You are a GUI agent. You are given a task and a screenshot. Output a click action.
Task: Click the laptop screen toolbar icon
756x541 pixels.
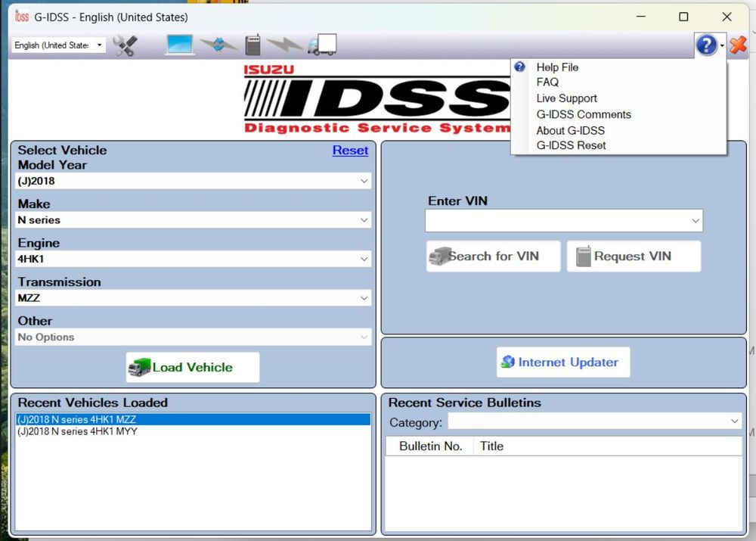[x=179, y=45]
